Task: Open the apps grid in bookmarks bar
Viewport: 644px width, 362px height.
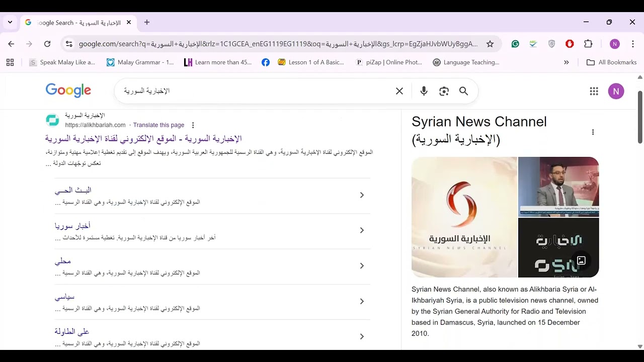Action: point(10,62)
